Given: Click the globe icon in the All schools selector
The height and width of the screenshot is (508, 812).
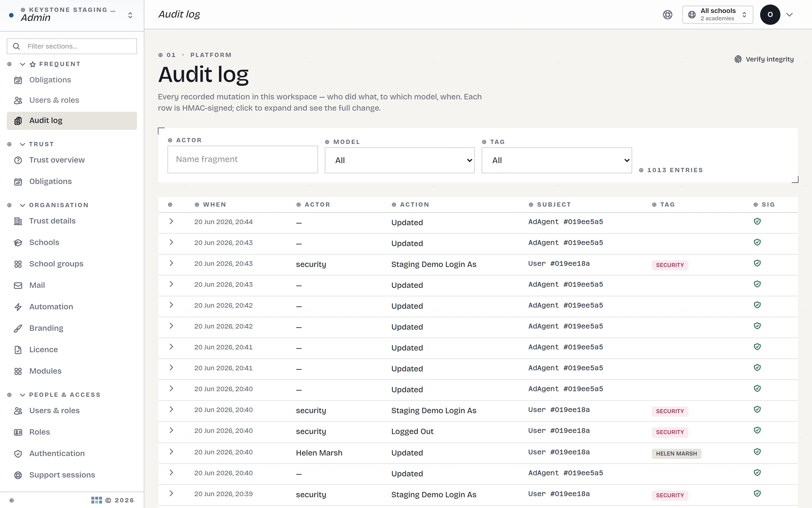Looking at the screenshot, I should point(692,15).
